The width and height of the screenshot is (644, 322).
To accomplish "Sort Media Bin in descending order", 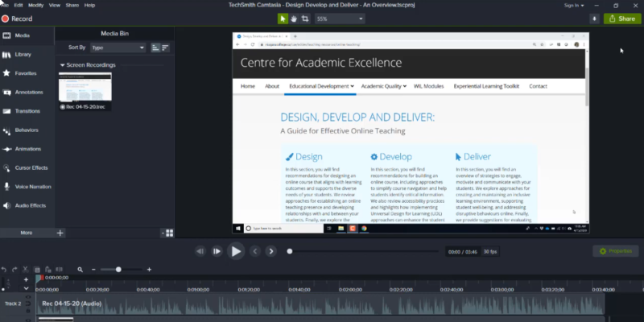I will coord(165,47).
